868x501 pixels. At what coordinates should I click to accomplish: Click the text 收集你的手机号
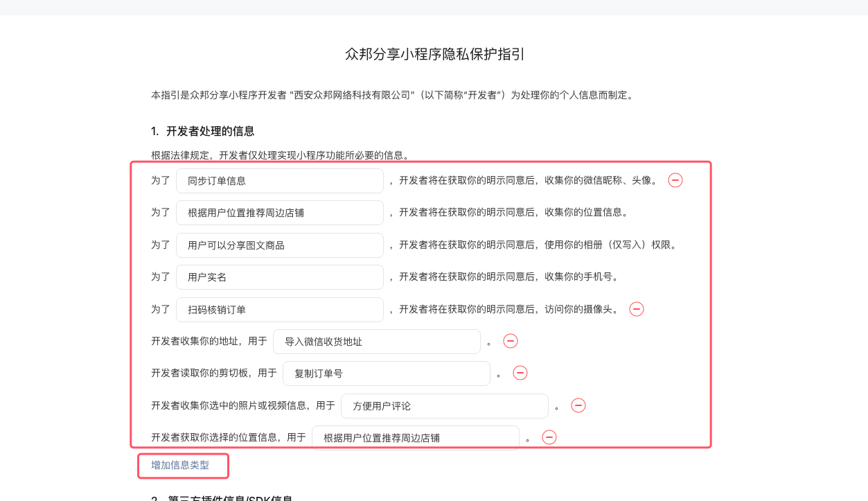pos(581,276)
